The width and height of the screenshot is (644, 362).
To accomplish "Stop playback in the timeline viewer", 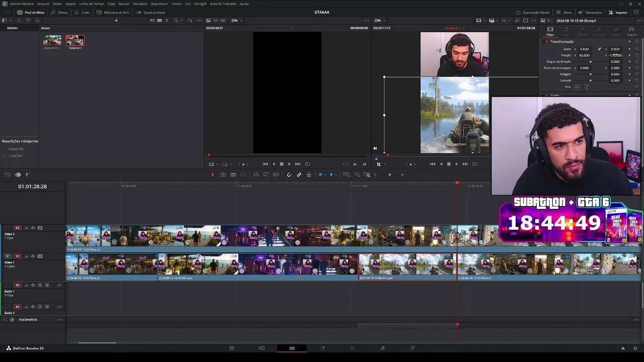I will click(449, 164).
